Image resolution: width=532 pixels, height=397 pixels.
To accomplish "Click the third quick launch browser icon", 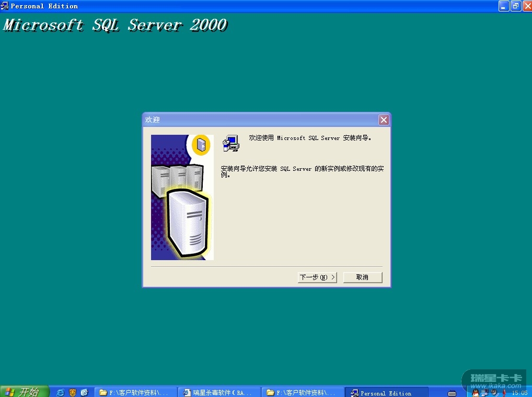I will pos(85,392).
